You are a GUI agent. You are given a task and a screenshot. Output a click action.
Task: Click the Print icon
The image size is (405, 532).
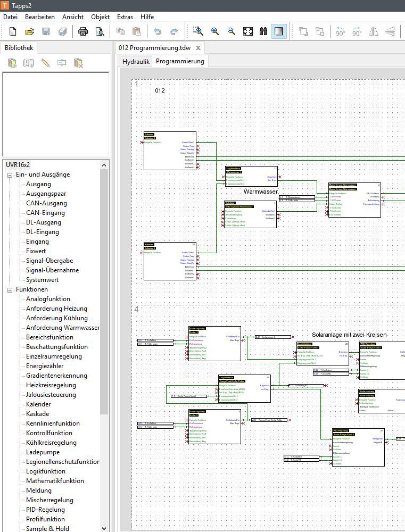tap(83, 31)
